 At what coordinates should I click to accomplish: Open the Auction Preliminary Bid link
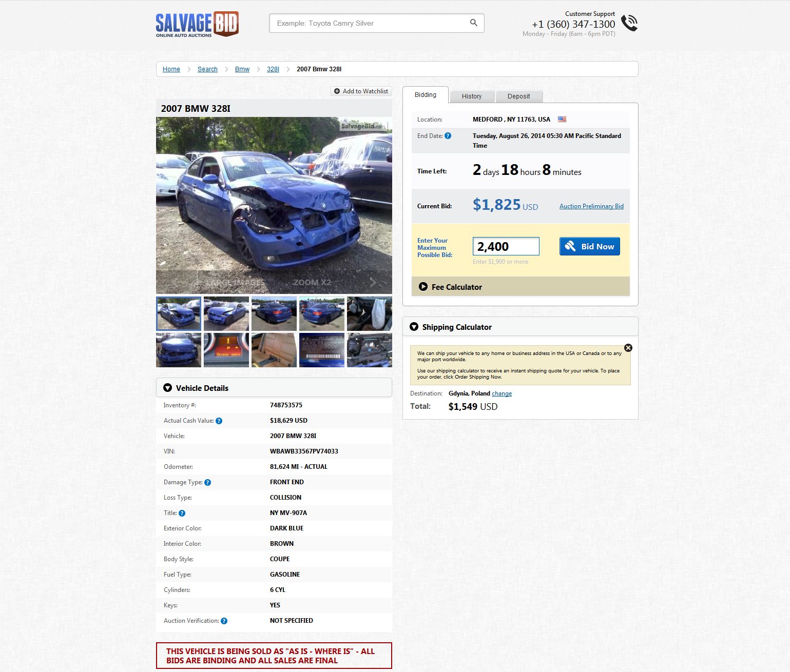pos(591,206)
